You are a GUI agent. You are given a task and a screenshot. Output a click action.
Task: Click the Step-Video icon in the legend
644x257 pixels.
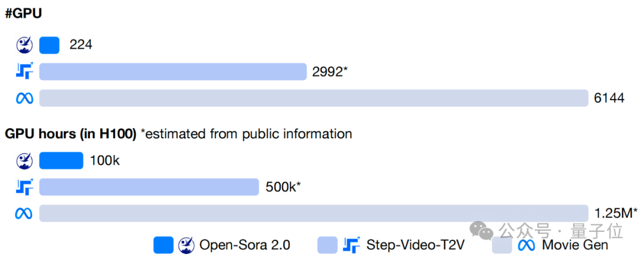352,245
